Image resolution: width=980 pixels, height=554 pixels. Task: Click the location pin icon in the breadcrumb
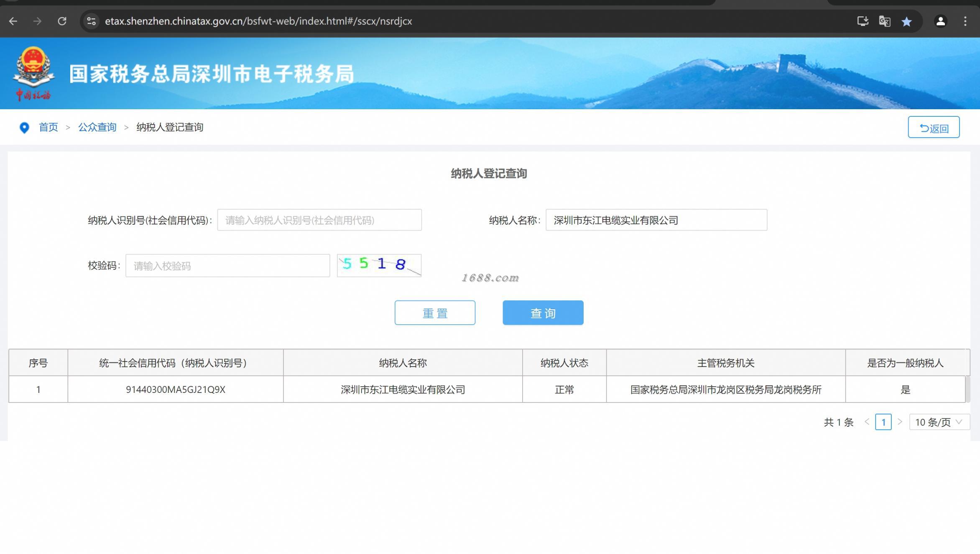(24, 128)
